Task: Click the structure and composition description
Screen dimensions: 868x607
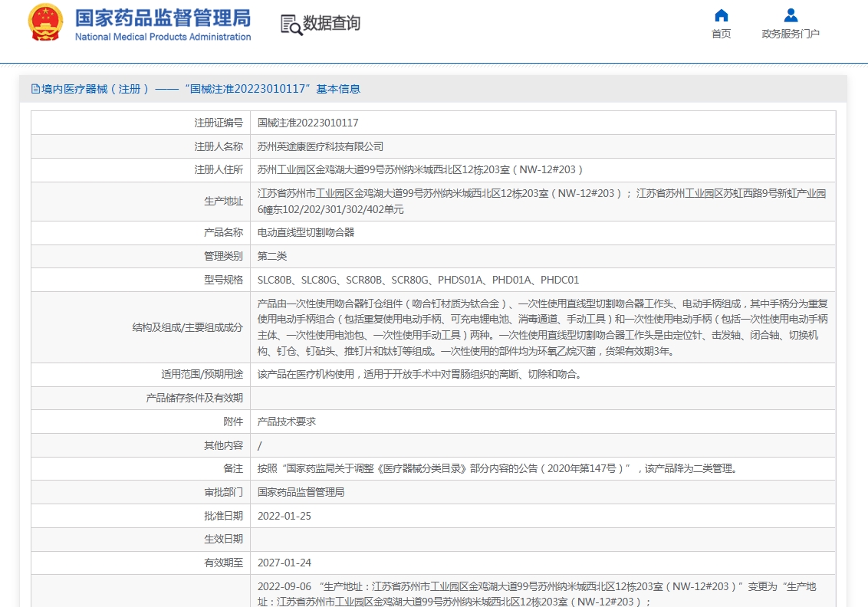Action: point(543,327)
